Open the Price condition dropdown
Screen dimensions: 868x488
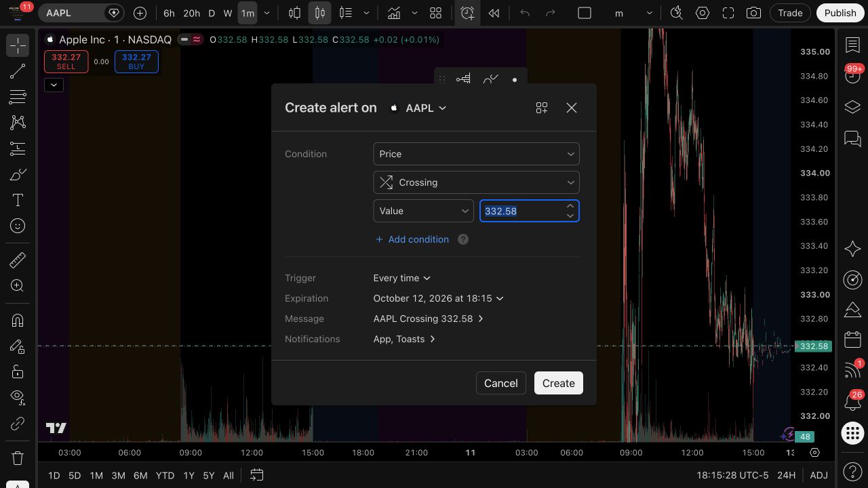coord(476,154)
